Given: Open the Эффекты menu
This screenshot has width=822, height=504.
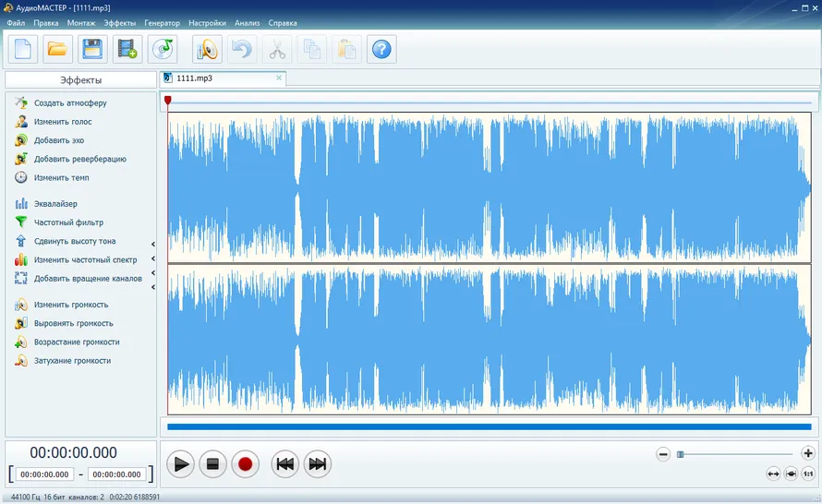Looking at the screenshot, I should click(119, 23).
